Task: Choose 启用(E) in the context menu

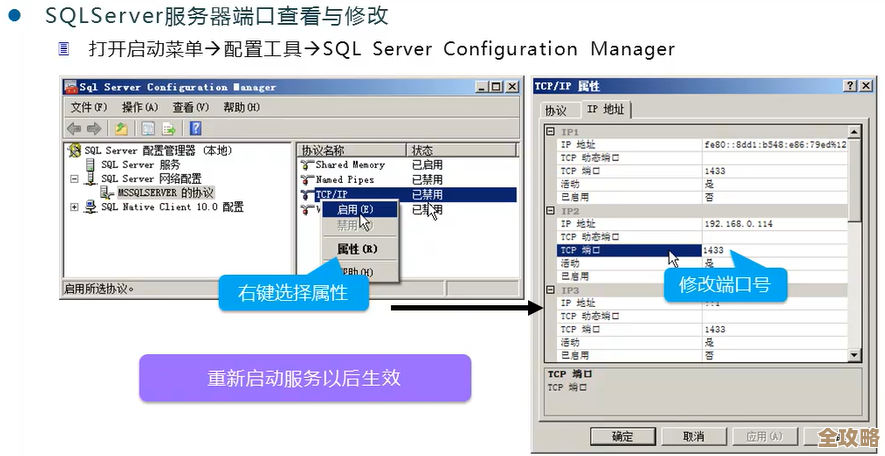Action: [x=355, y=210]
